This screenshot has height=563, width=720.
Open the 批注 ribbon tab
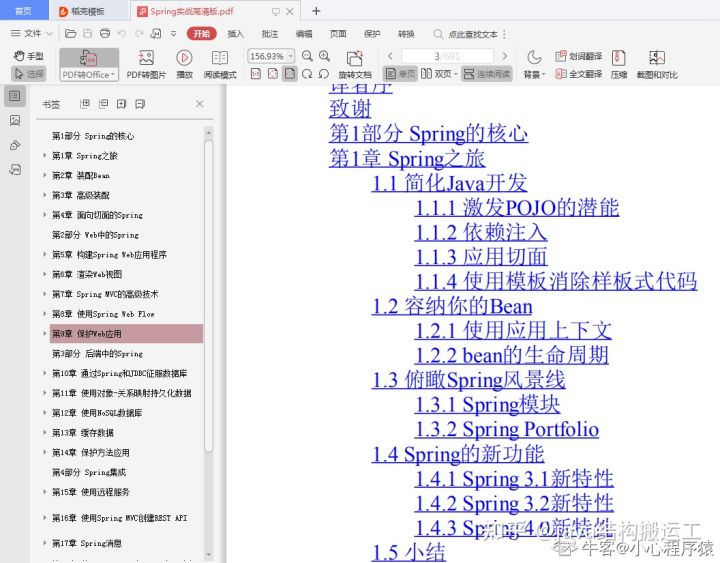(270, 34)
